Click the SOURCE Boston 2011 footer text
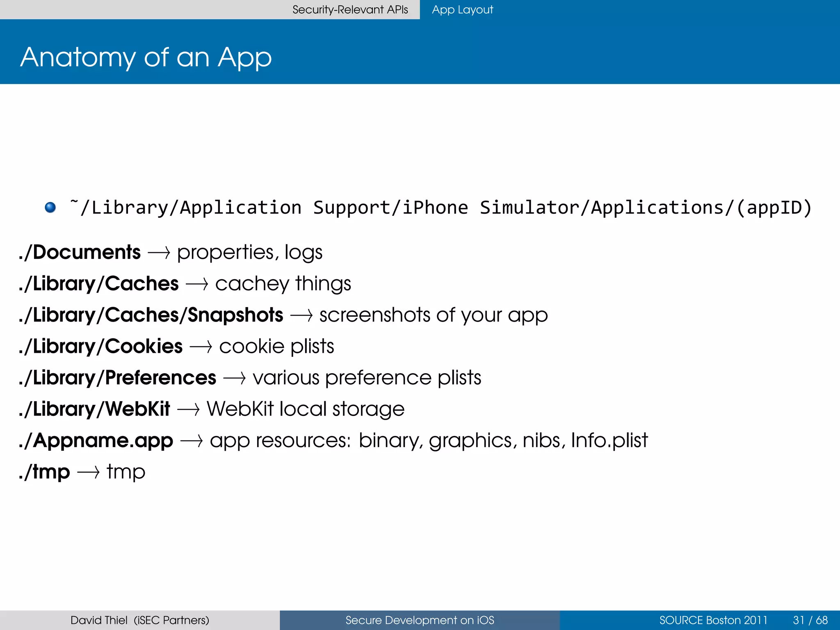This screenshot has width=840, height=630. [713, 620]
